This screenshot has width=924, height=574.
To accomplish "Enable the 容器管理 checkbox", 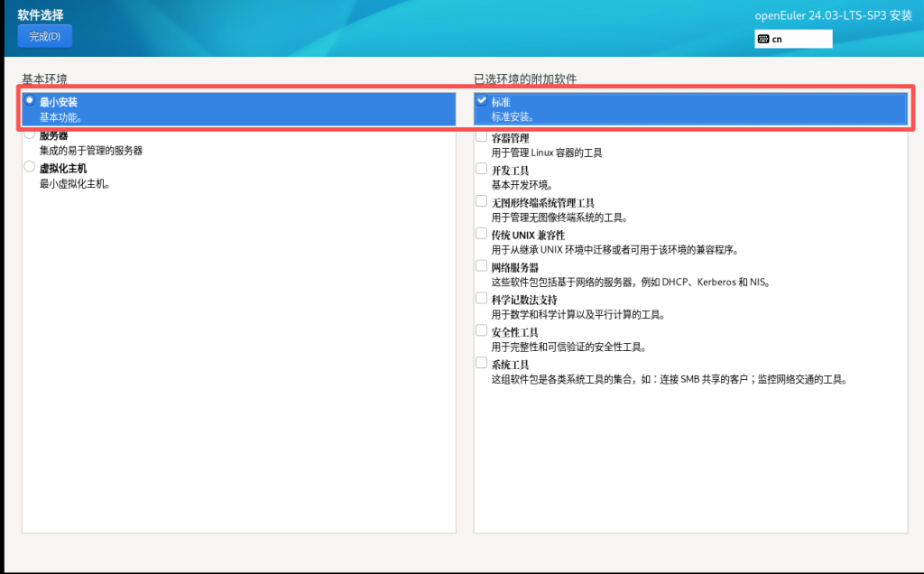I will [482, 136].
